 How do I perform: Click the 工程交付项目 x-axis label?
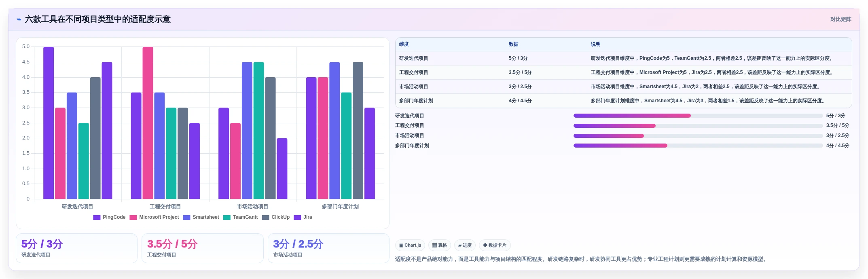[165, 207]
